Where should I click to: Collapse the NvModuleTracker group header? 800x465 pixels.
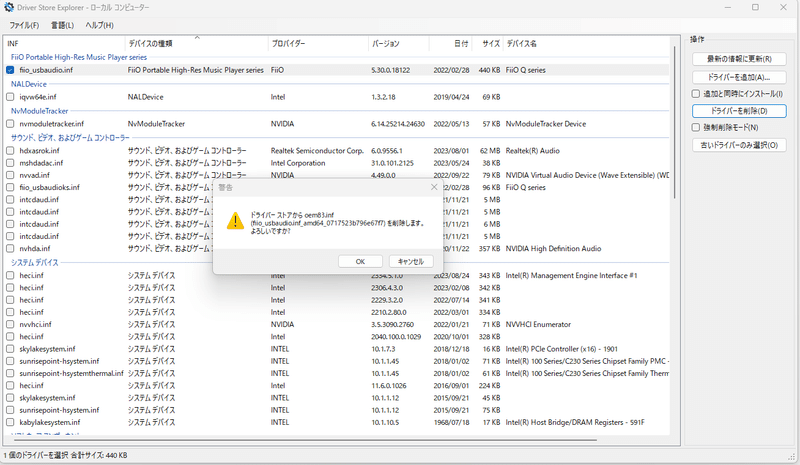pos(39,111)
